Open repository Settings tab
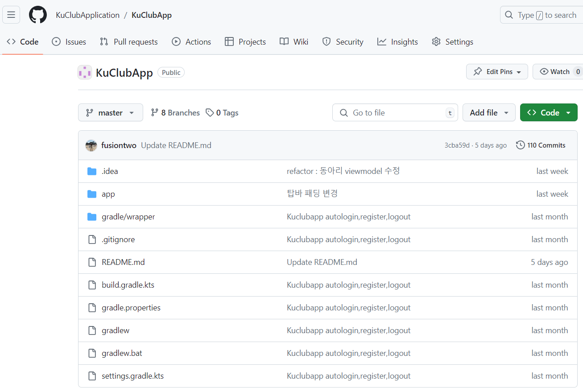This screenshot has width=583, height=392. coord(452,42)
